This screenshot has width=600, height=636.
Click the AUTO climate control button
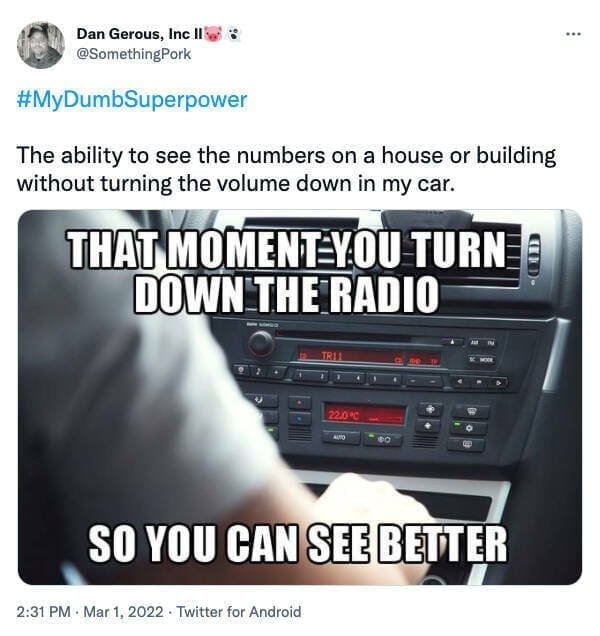(340, 437)
